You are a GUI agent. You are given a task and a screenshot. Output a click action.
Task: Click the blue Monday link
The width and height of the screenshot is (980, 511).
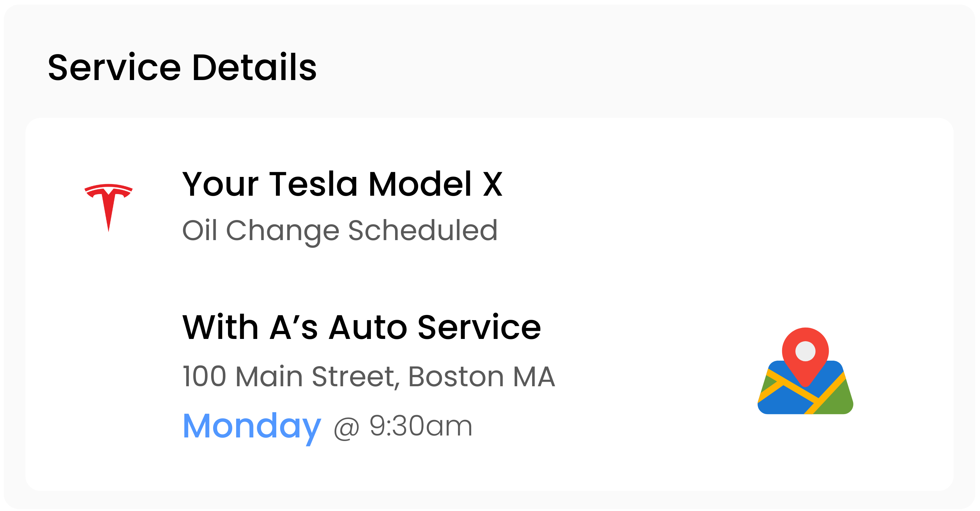[x=252, y=427]
